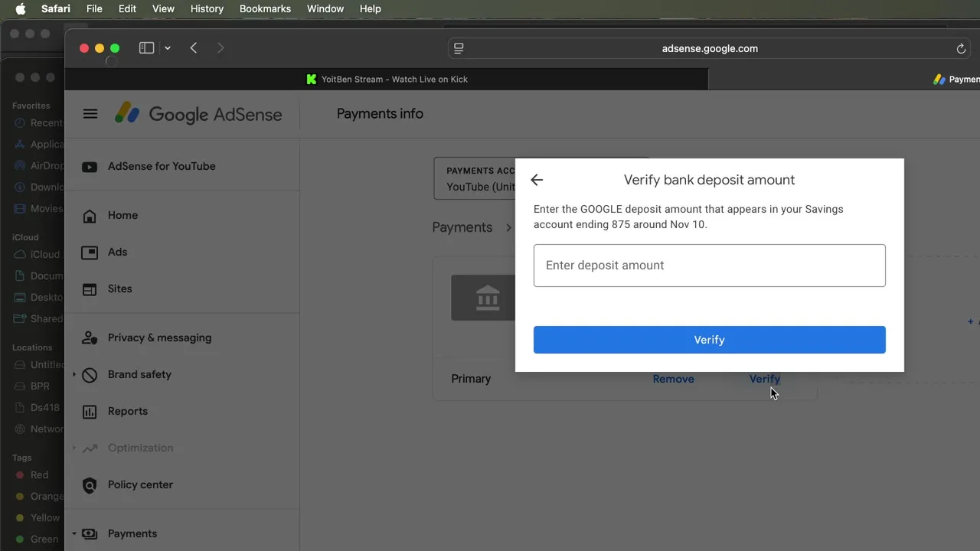Open the sidebar options dropdown chevron in Safari
980x551 pixels.
[167, 48]
